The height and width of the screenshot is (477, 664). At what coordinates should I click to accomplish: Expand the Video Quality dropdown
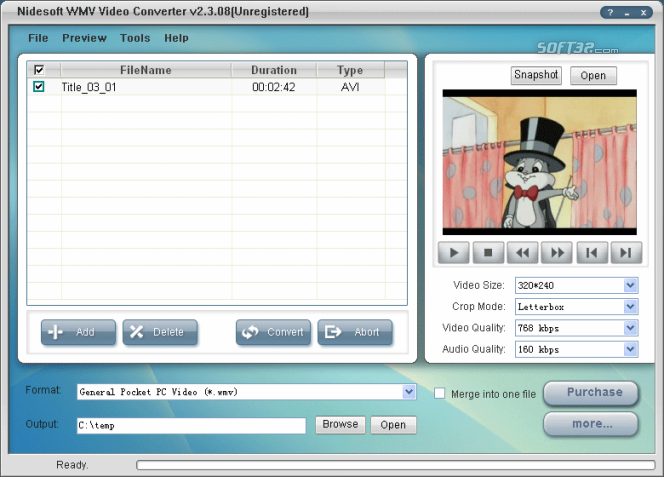click(630, 327)
